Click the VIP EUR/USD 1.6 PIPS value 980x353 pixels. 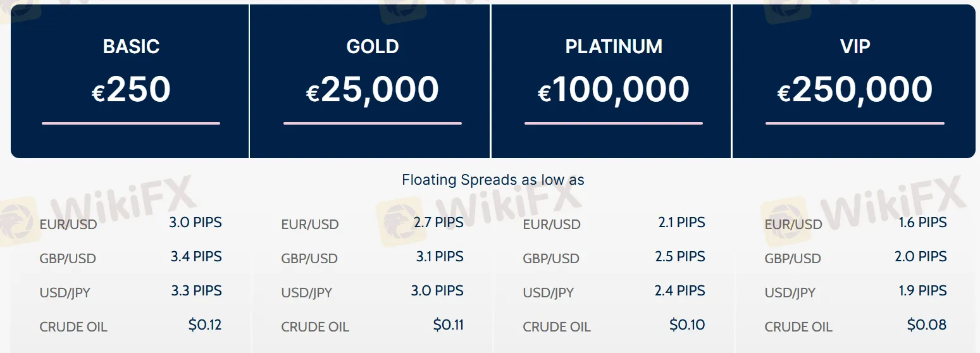click(922, 222)
